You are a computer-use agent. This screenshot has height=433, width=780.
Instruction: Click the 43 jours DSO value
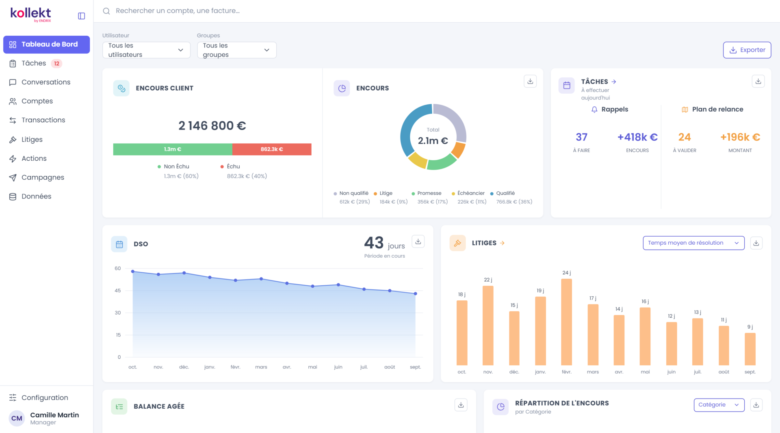coord(385,243)
